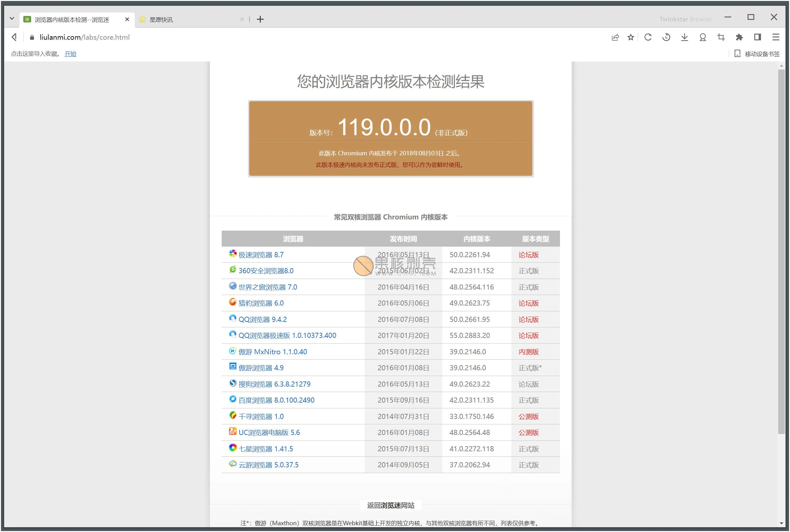Open the tab list dropdown chevron

click(x=12, y=19)
